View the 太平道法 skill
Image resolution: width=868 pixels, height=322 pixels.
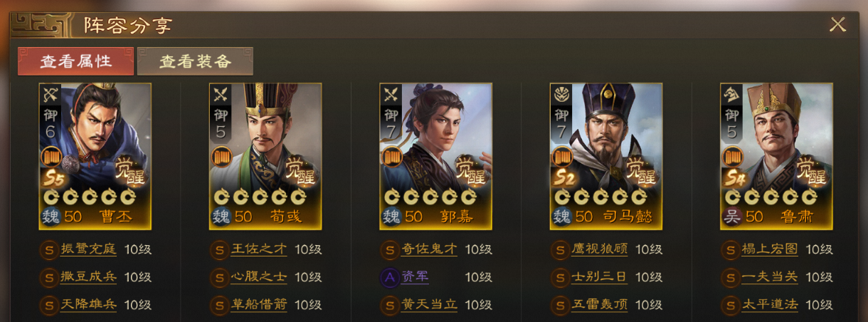[770, 305]
